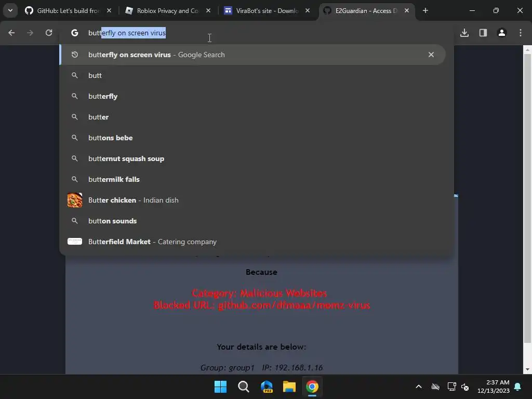Show hidden system tray icons

[419, 387]
